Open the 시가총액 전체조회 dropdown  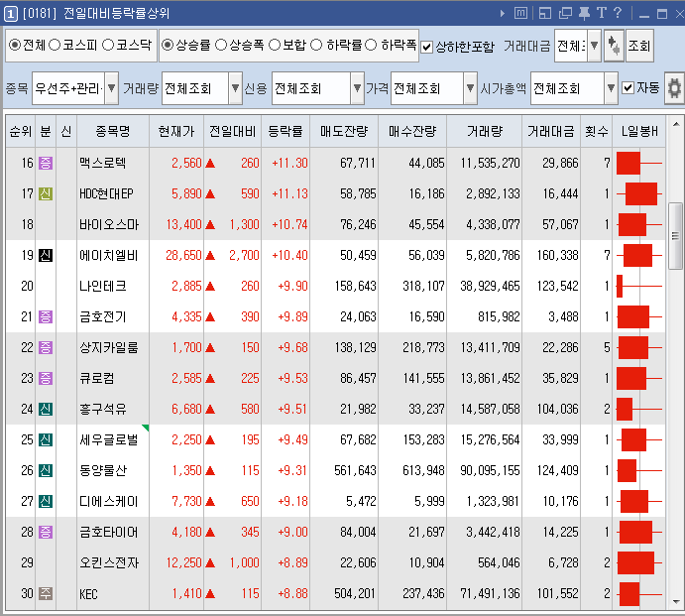[612, 88]
